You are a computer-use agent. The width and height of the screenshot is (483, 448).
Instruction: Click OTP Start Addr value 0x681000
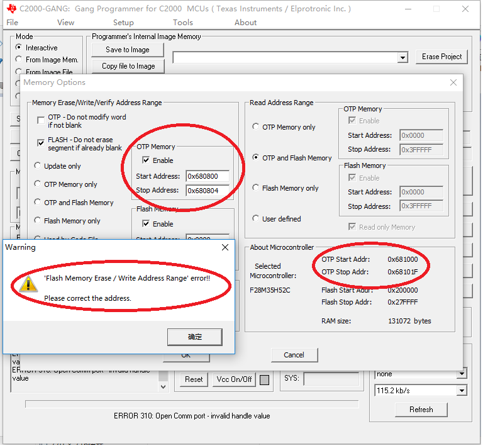[402, 259]
